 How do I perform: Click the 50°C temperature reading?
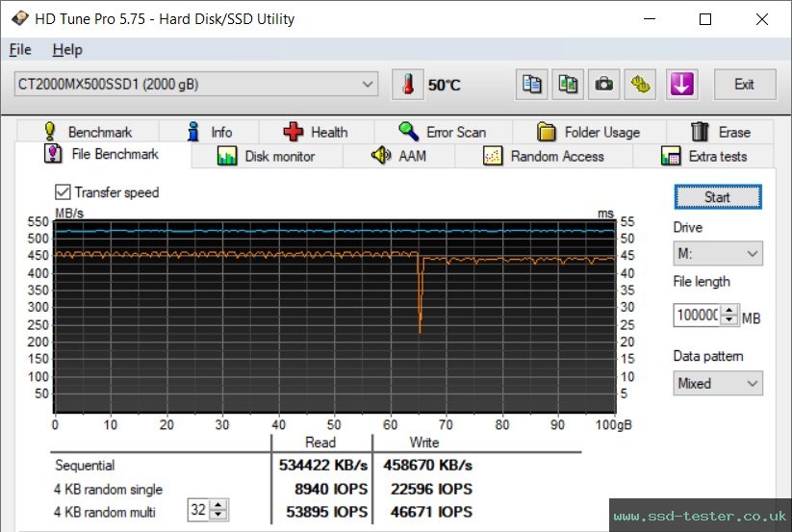[x=444, y=85]
